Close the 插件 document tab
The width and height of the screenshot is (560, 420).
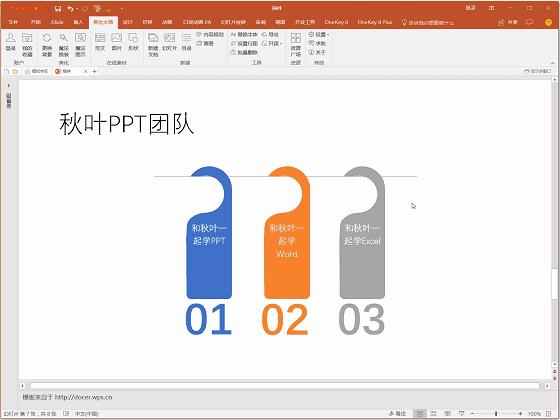pyautogui.click(x=85, y=71)
